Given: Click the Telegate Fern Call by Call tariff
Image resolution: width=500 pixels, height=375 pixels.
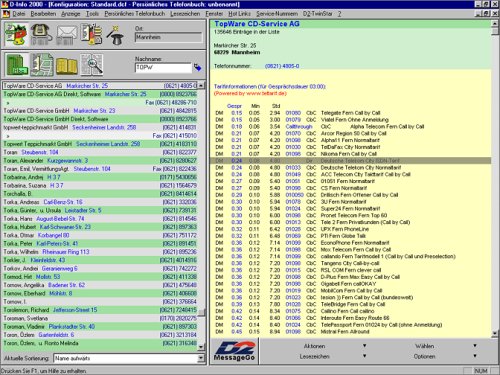Looking at the screenshot, I should tap(350, 113).
